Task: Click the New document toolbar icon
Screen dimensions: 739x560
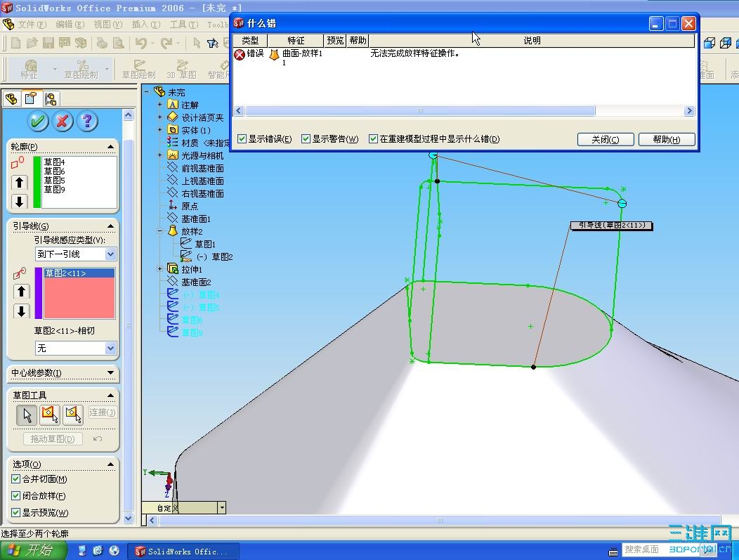Action: click(15, 44)
